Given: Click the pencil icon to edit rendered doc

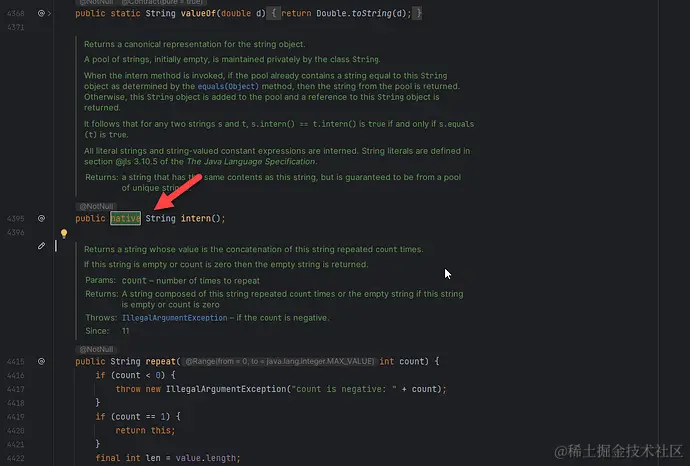Looking at the screenshot, I should (x=41, y=246).
